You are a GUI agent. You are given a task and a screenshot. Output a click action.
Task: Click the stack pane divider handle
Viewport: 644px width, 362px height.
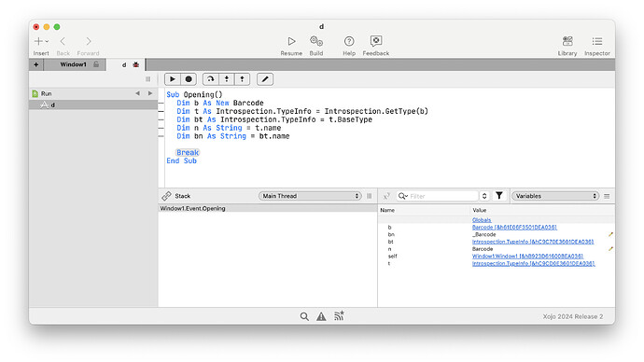coord(370,196)
